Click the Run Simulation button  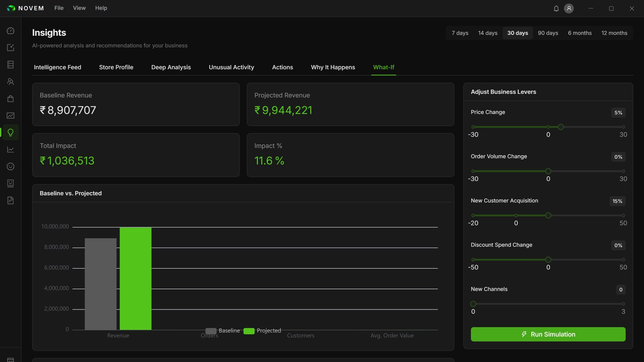point(548,334)
